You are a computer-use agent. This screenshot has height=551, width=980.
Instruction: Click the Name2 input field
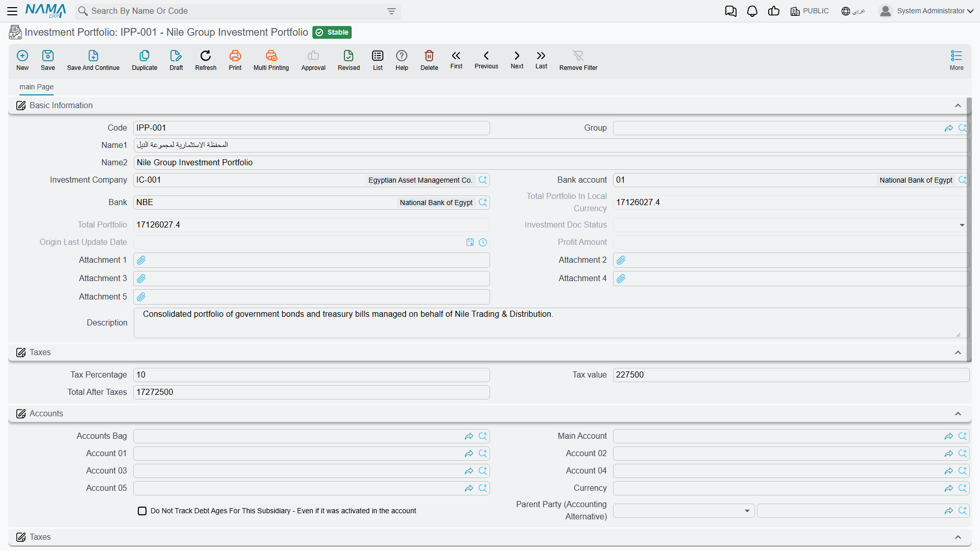(x=551, y=163)
